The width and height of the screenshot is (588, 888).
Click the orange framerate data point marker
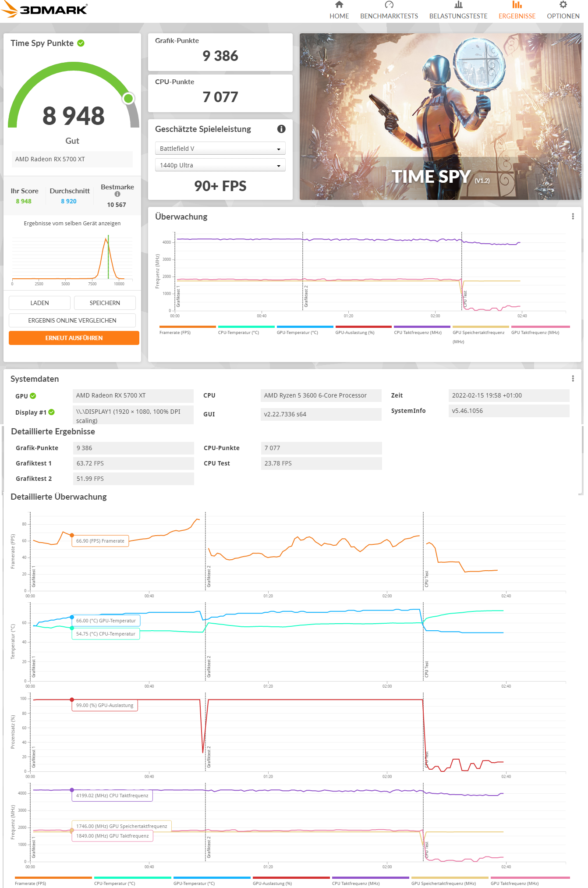pos(72,535)
